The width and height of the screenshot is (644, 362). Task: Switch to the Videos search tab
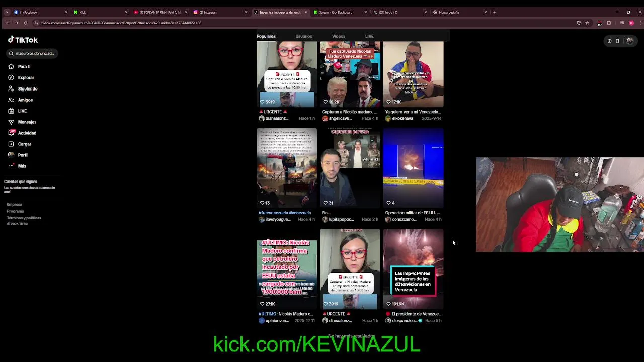pyautogui.click(x=339, y=36)
